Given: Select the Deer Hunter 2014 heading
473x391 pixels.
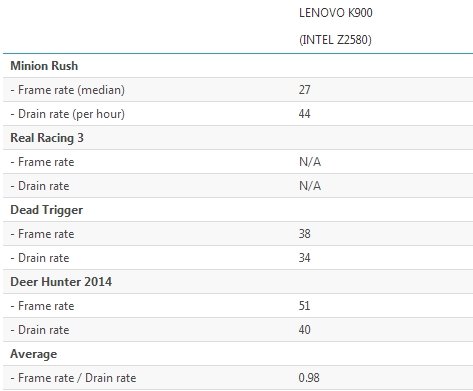Looking at the screenshot, I should 61,282.
